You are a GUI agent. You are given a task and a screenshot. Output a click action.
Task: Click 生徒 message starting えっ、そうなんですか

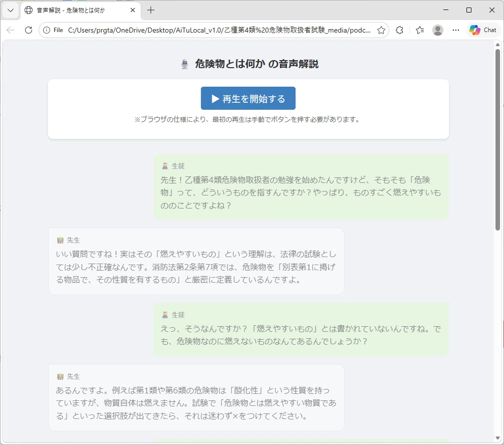[x=301, y=329]
